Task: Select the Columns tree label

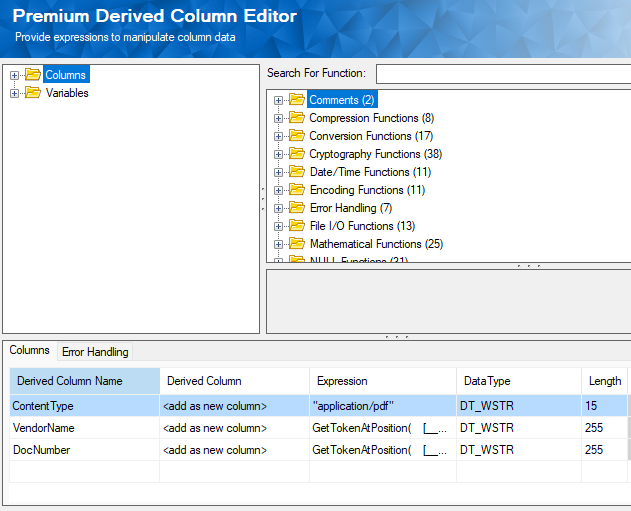Action: click(x=66, y=75)
